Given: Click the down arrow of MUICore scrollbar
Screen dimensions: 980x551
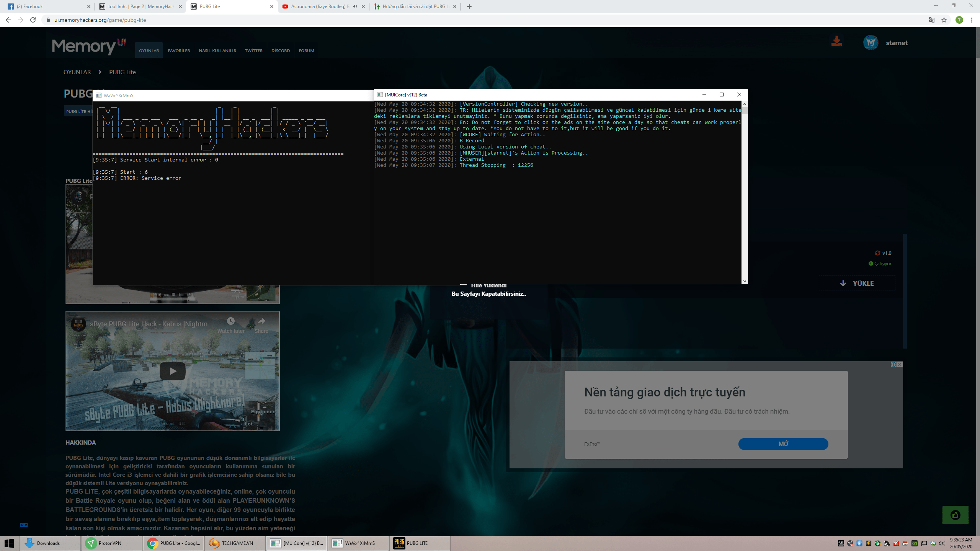Looking at the screenshot, I should point(745,281).
